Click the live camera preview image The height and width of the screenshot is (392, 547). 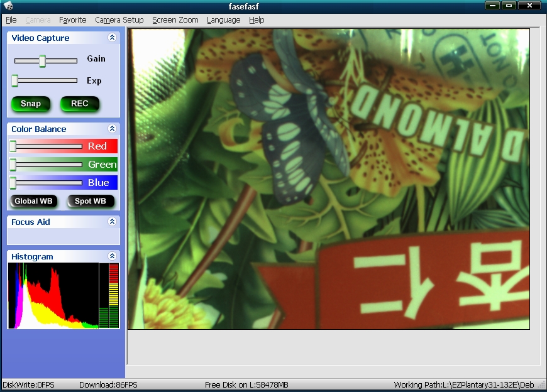pos(329,179)
